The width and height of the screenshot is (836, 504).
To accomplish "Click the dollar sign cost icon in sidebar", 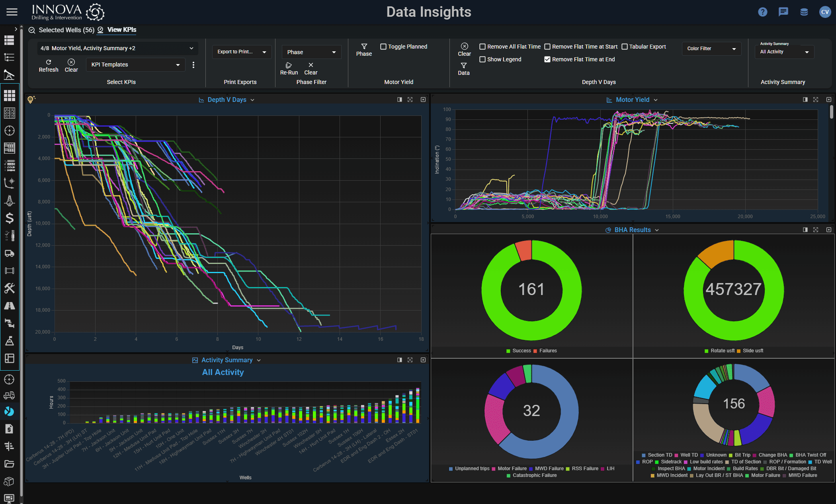I will pos(10,218).
